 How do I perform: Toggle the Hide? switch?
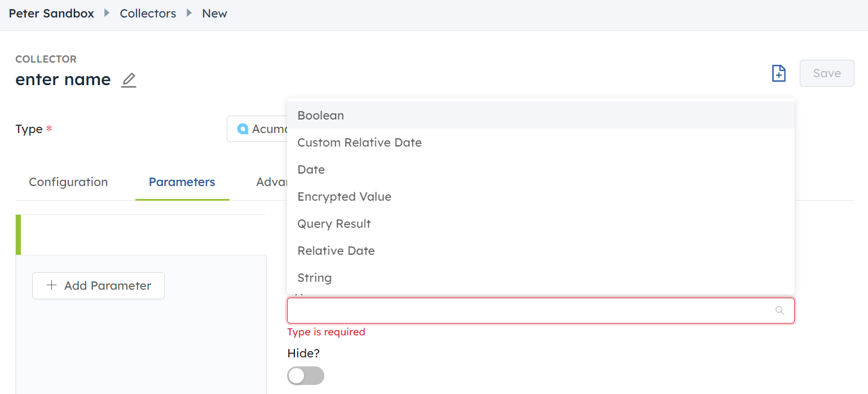click(306, 376)
